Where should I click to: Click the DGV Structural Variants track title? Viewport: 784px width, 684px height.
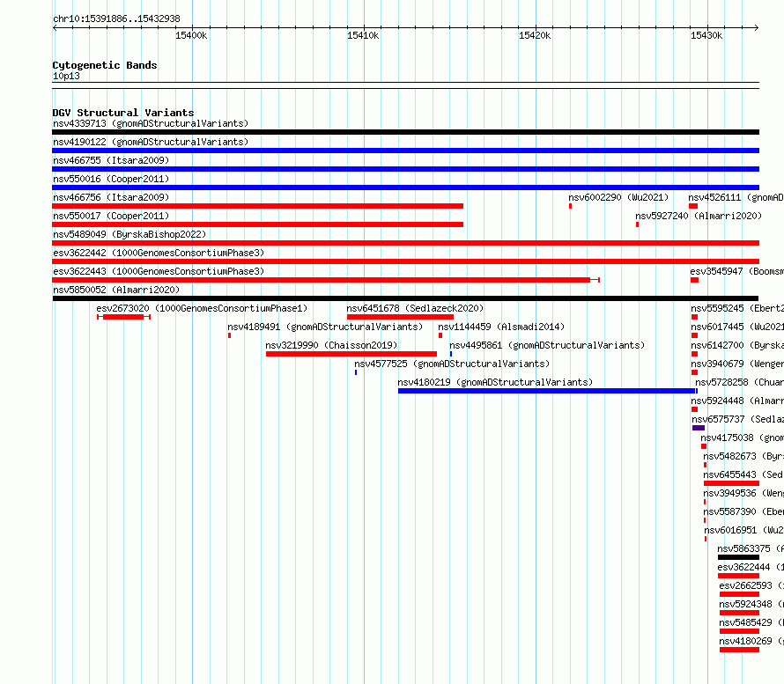click(x=123, y=113)
